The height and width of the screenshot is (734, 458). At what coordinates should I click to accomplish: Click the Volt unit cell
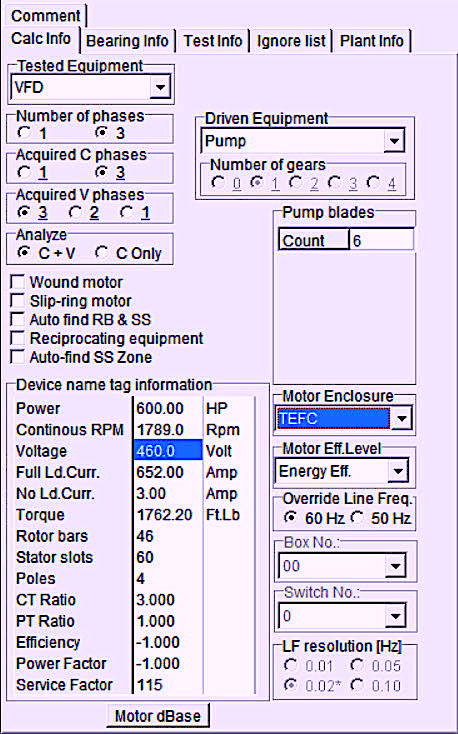pyautogui.click(x=229, y=451)
